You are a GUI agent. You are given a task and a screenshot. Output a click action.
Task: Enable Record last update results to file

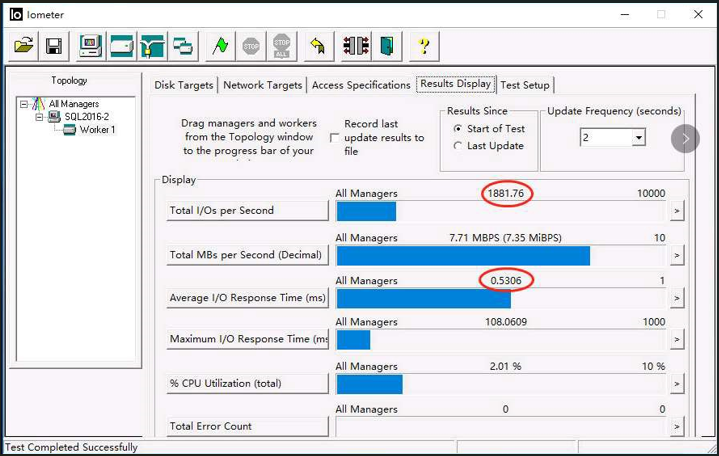[x=335, y=138]
